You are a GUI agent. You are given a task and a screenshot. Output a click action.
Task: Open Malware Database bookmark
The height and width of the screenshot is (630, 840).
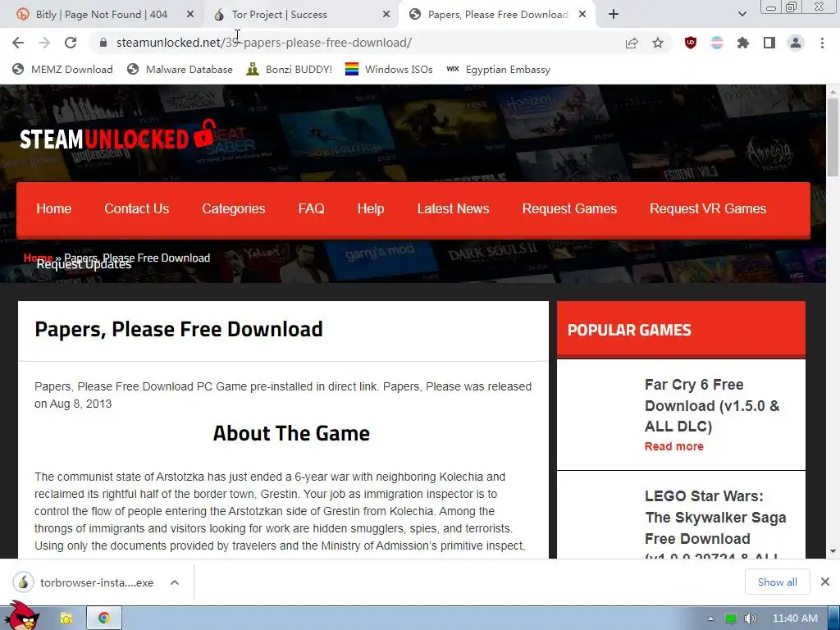pyautogui.click(x=180, y=70)
